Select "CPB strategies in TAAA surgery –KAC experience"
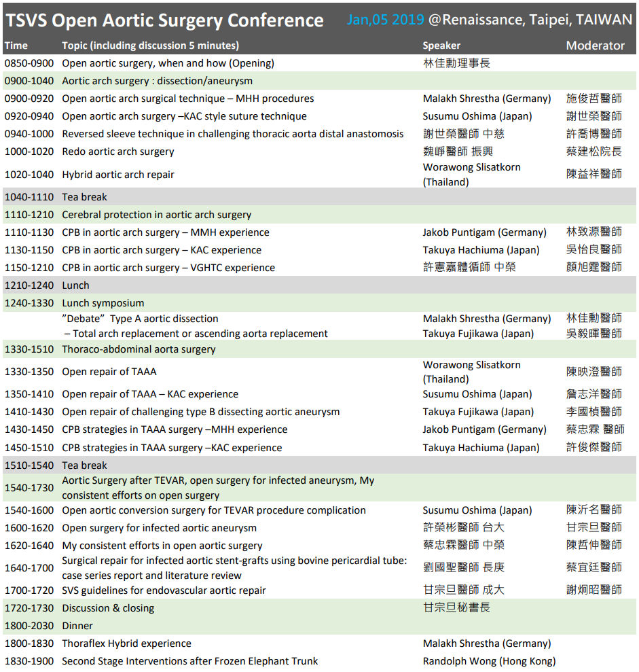 tap(172, 447)
